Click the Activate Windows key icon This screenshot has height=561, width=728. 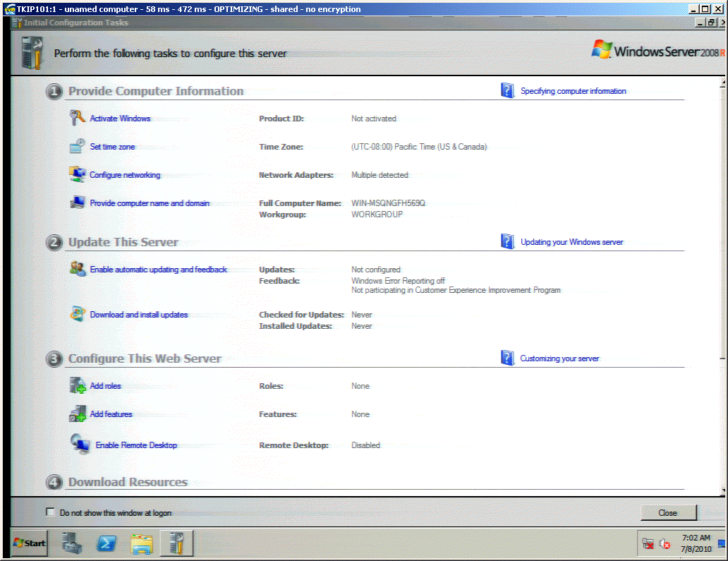(x=77, y=118)
